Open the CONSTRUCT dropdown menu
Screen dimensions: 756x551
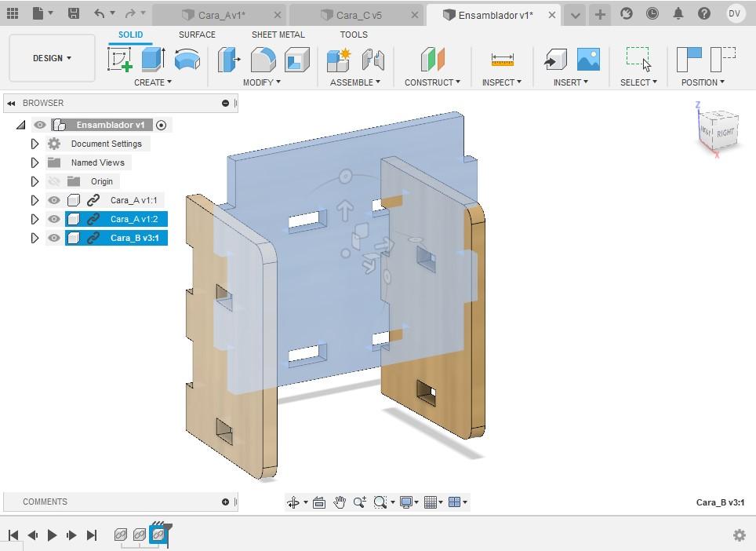432,82
